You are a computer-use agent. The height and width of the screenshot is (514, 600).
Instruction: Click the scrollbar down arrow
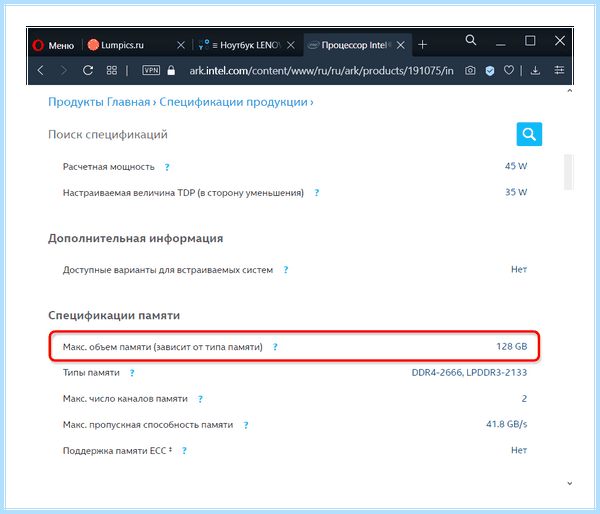click(569, 483)
